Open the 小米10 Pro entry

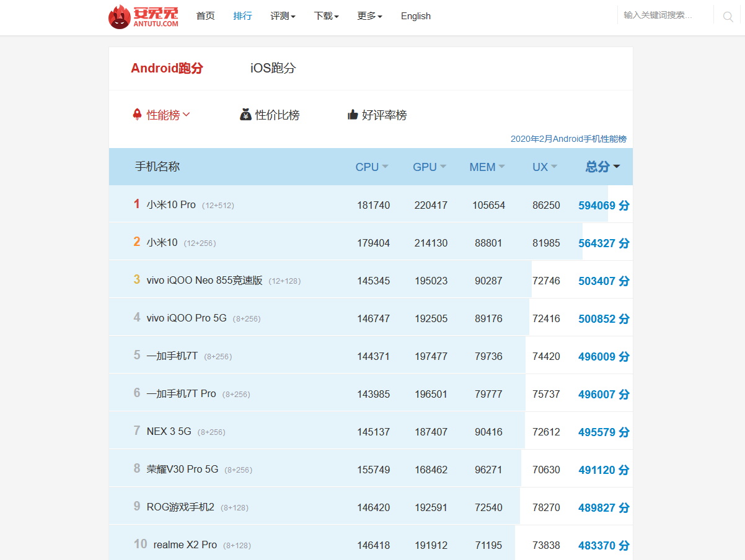171,204
